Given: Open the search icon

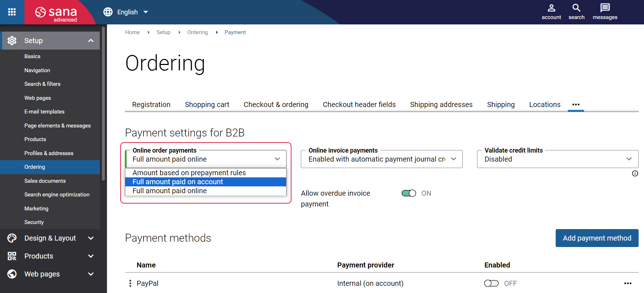Looking at the screenshot, I should (x=577, y=12).
